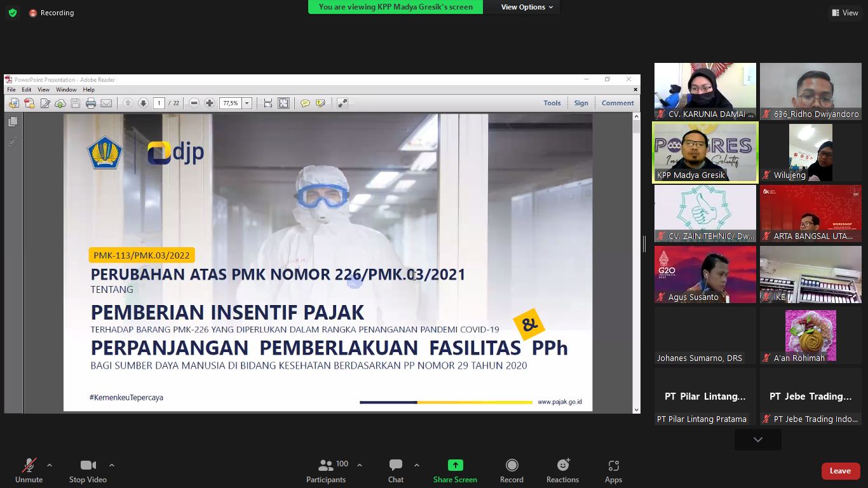Show more participants with down chevron
The width and height of the screenshot is (868, 488).
pyautogui.click(x=757, y=440)
